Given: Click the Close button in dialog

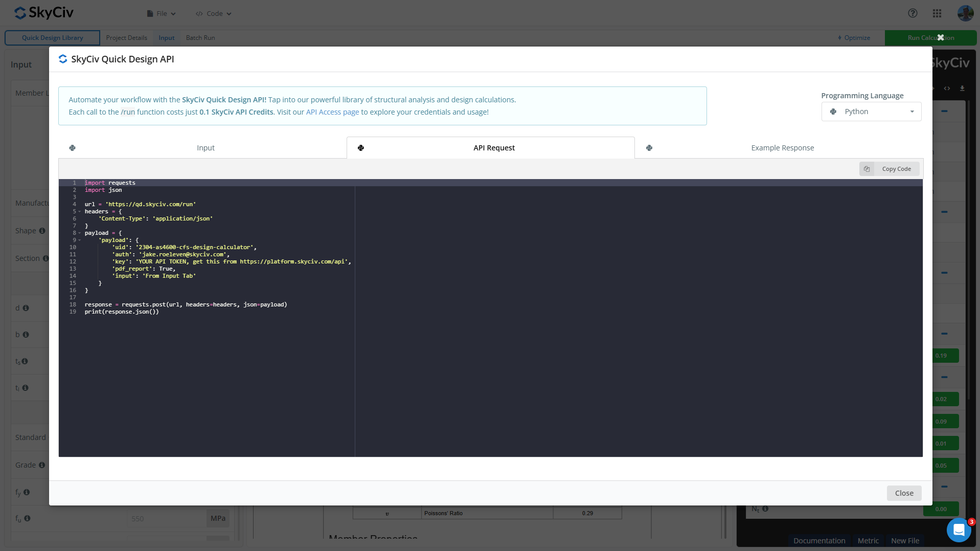Looking at the screenshot, I should tap(904, 493).
